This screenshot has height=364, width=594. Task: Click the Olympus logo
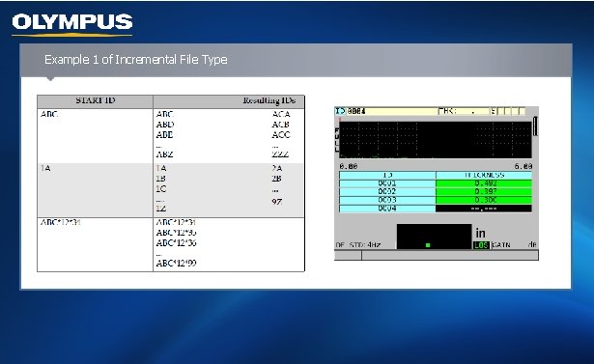coord(72,24)
